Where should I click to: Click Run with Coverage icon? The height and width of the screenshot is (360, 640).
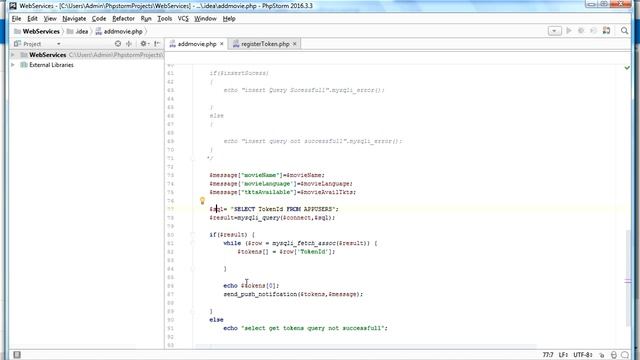pyautogui.click(x=593, y=31)
